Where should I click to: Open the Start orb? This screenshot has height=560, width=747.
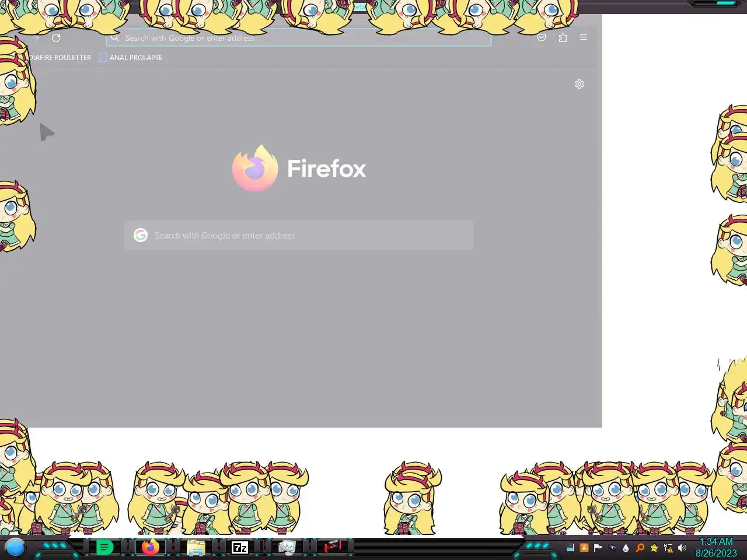coord(15,548)
